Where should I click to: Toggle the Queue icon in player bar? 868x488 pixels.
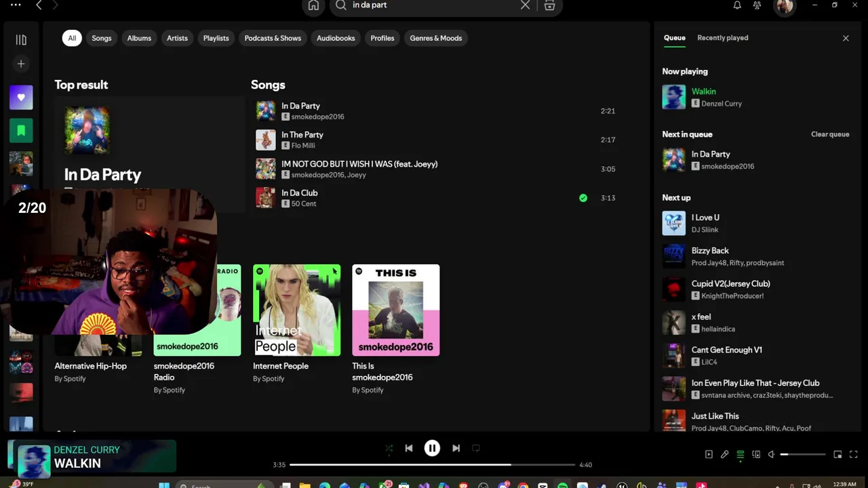point(741,454)
